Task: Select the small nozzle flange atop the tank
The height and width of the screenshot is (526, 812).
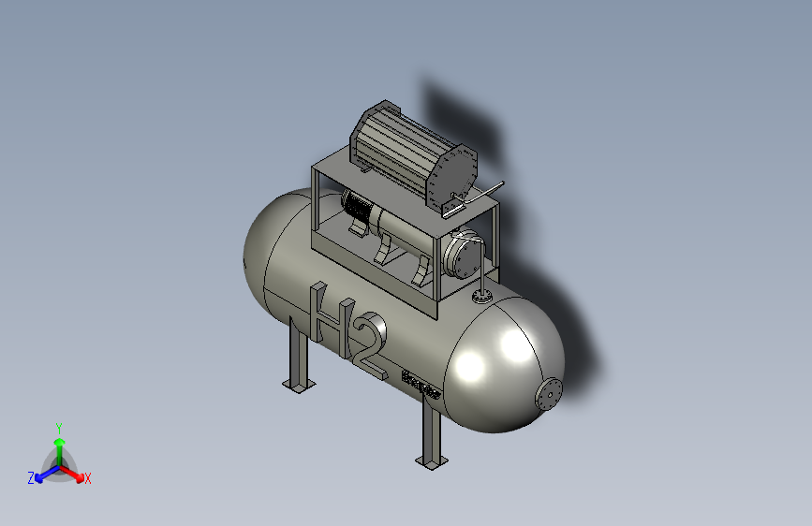Action: 481,297
